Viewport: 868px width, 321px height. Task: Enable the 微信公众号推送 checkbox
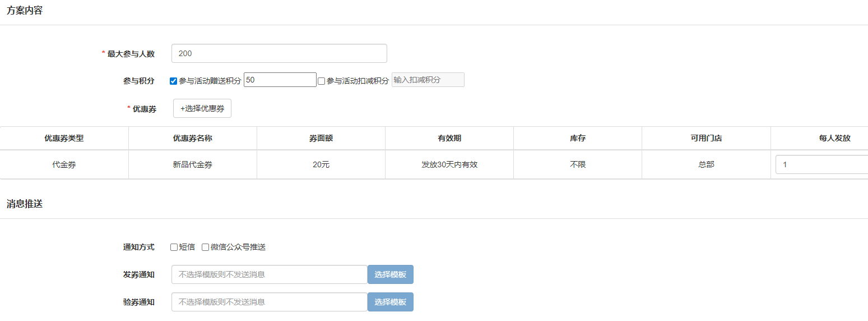[x=206, y=247]
